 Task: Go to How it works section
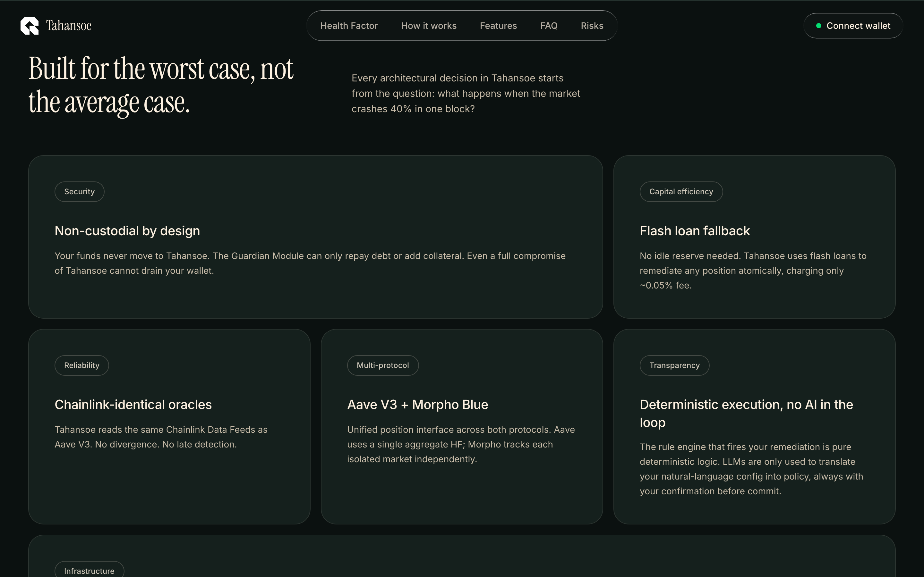[x=429, y=26]
